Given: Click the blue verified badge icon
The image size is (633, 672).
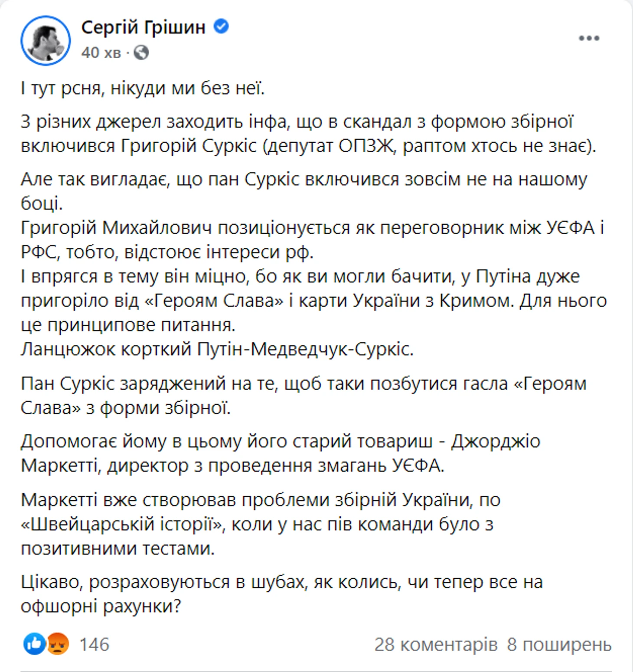Looking at the screenshot, I should pyautogui.click(x=221, y=26).
